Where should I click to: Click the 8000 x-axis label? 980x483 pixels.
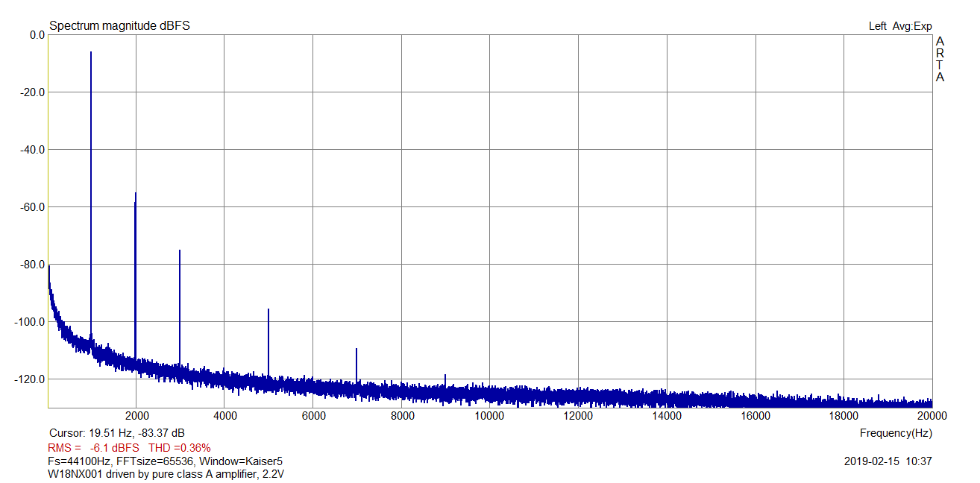pos(401,416)
